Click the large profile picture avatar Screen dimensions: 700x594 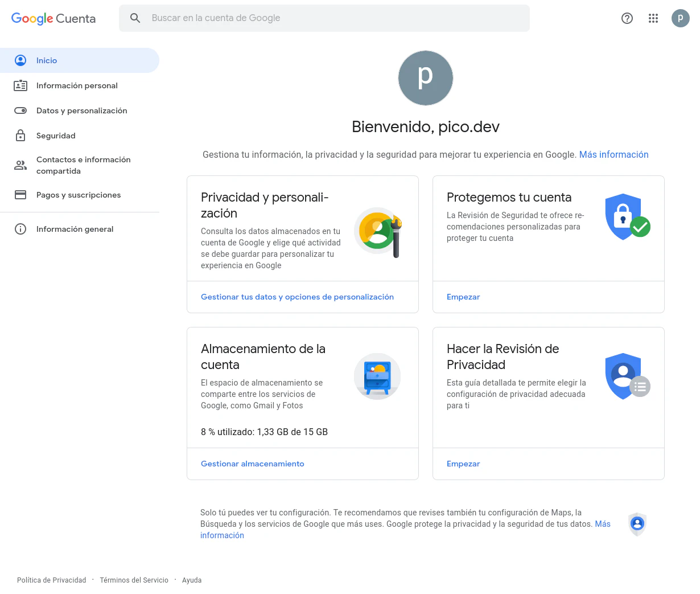[x=426, y=78]
